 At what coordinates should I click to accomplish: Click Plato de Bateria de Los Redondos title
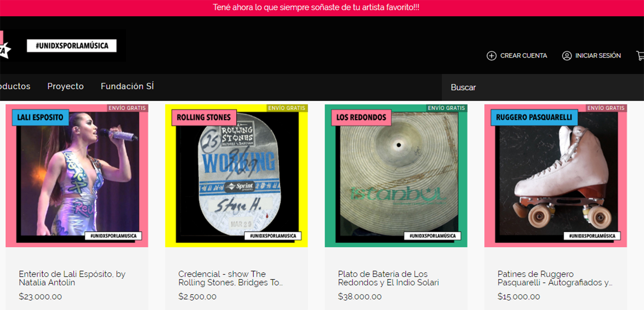[388, 278]
